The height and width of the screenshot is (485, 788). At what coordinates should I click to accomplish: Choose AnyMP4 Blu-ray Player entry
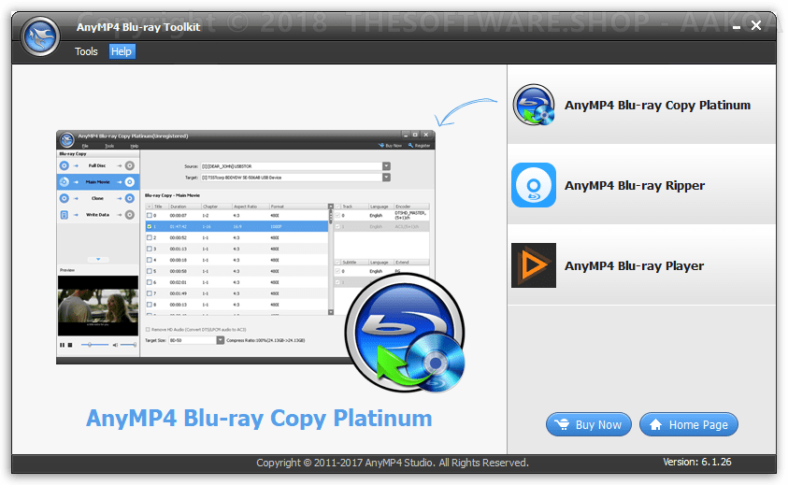point(642,265)
